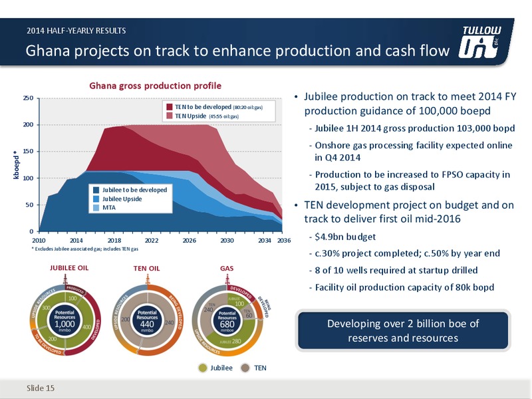Select the TEN to be developed legend swatch
532x399 pixels.
170,107
